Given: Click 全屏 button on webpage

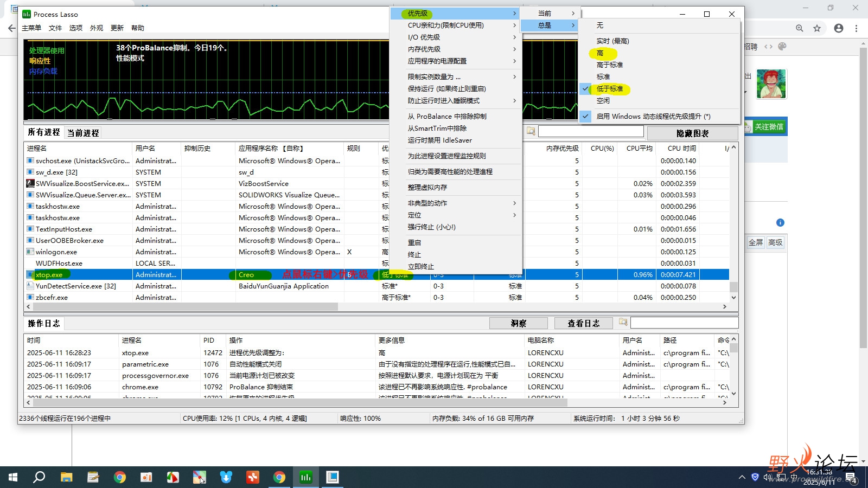Looking at the screenshot, I should [x=756, y=242].
